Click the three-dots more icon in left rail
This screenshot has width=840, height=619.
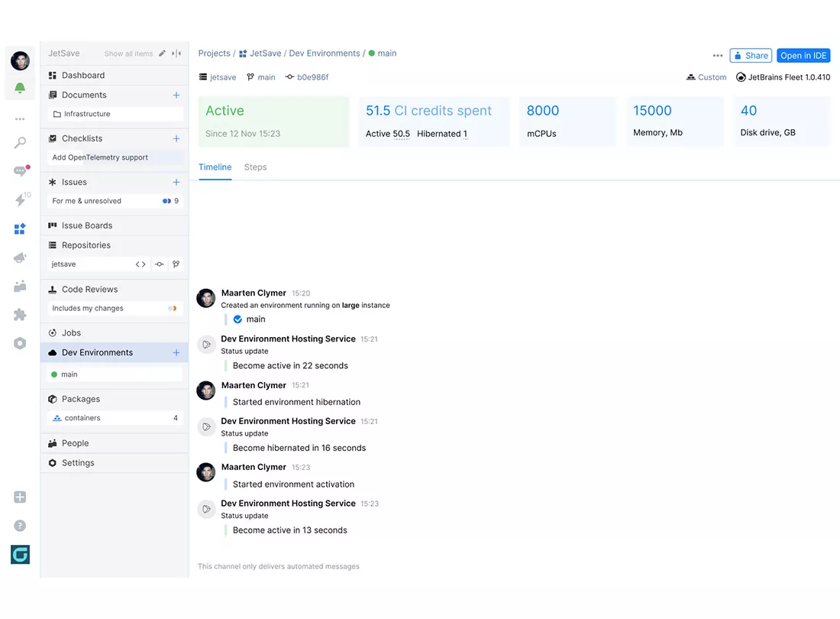(20, 119)
